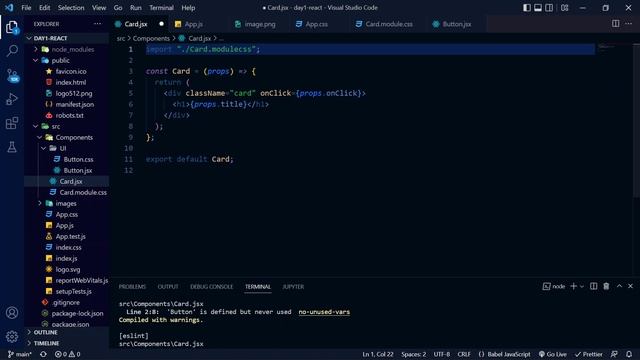640x360 pixels.
Task: Click the Explorer more actions ellipsis
Action: click(97, 24)
